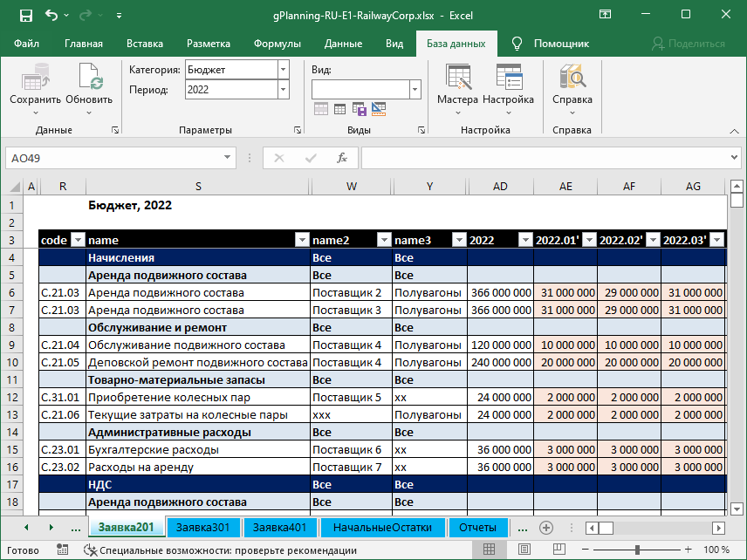This screenshot has height=560, width=747.
Task: Click the vertical scrollbar down arrow
Action: pos(737,509)
